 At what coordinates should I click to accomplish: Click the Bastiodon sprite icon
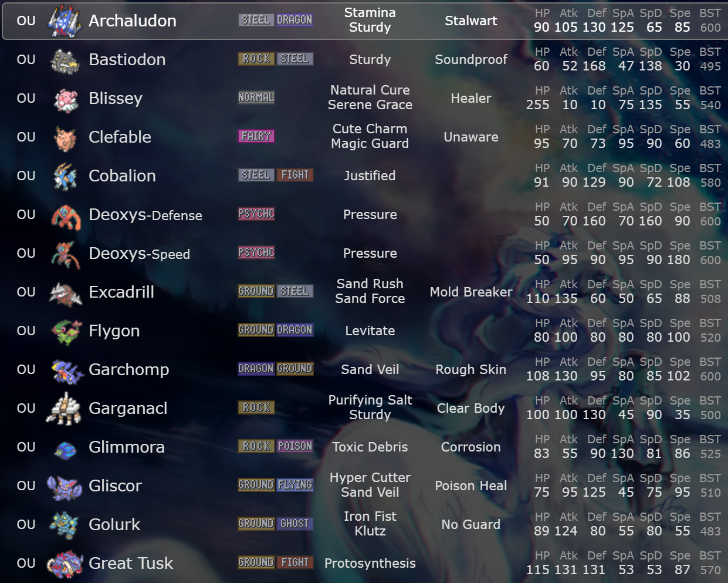(x=65, y=60)
